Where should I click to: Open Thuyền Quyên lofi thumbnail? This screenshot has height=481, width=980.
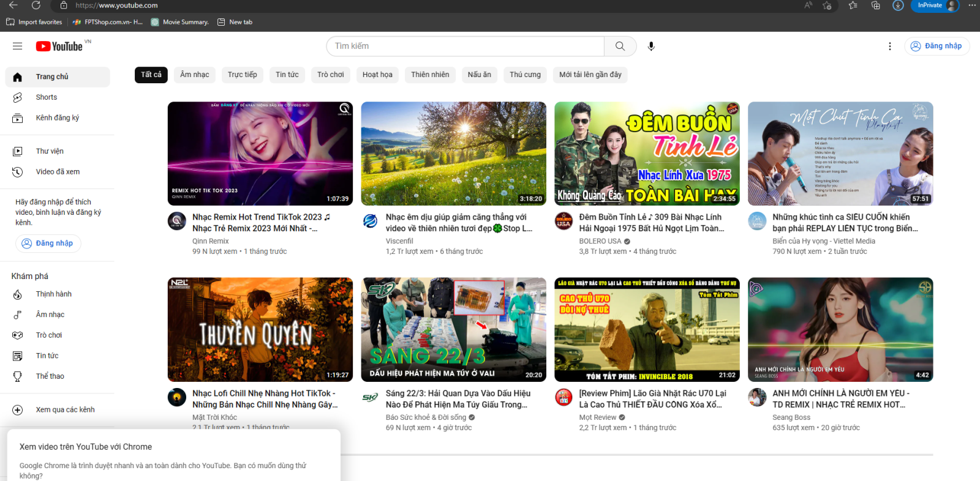click(x=260, y=330)
